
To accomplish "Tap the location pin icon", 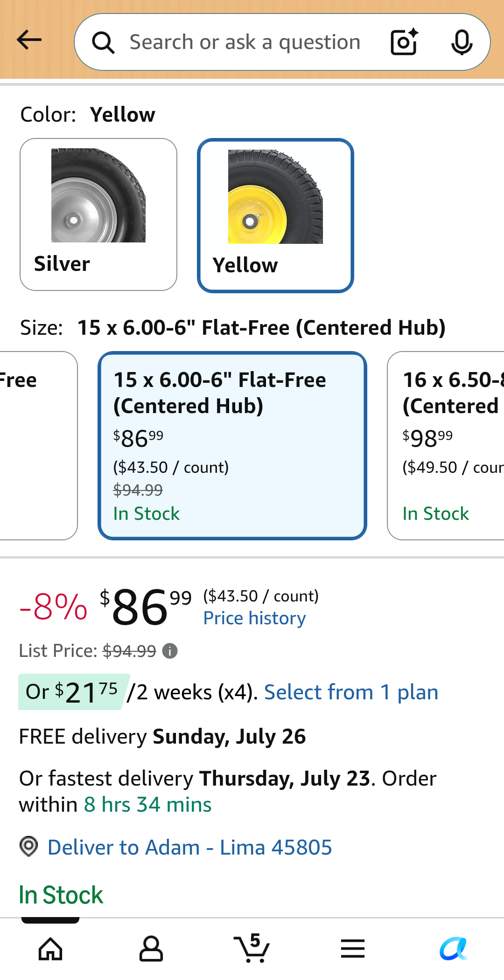I will coord(29,846).
